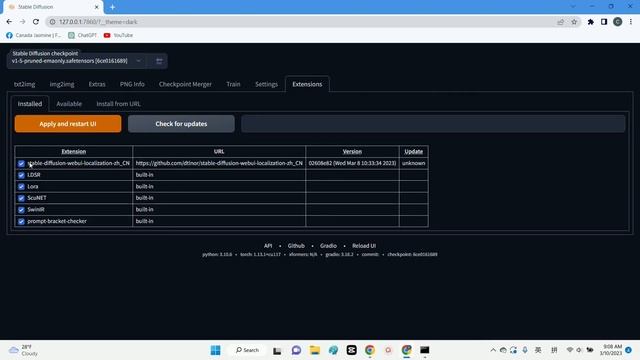Open the notification badge in taskbar corner
This screenshot has height=360, width=640.
(x=629, y=350)
